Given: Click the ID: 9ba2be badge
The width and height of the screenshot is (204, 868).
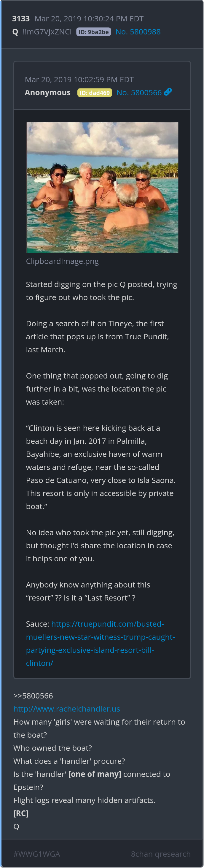Looking at the screenshot, I should tap(94, 32).
